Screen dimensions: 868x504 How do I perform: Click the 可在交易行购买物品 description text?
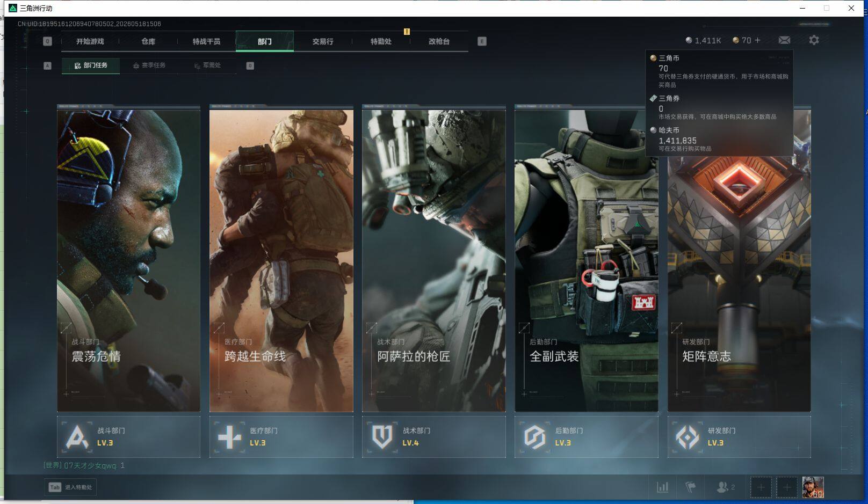click(685, 149)
